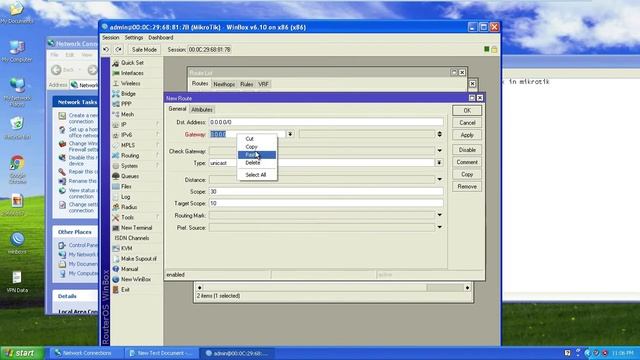Expand the Gateway field dropdown arrow

pos(290,134)
